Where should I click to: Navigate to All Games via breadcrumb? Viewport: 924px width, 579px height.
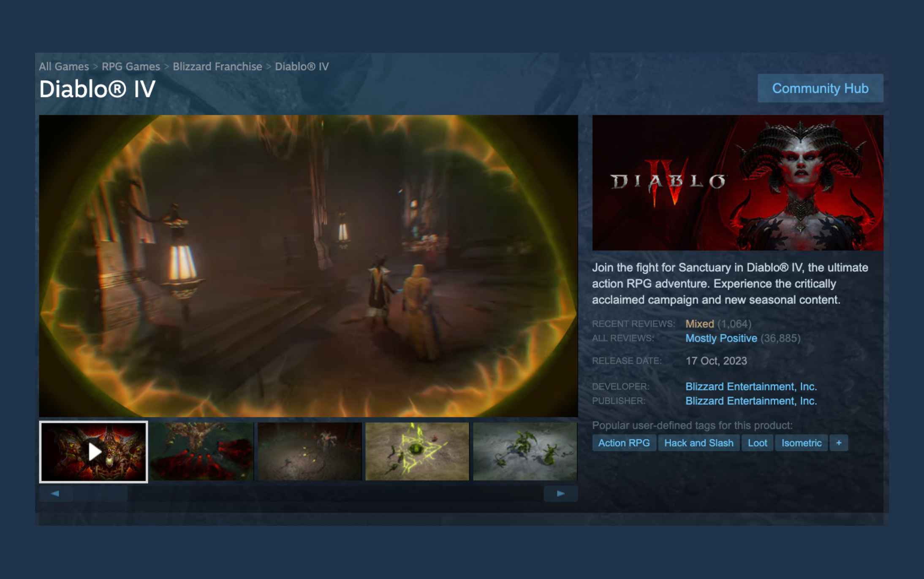(x=64, y=66)
